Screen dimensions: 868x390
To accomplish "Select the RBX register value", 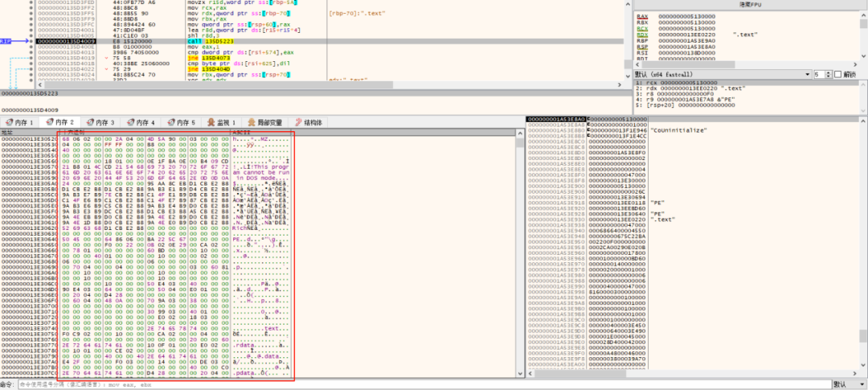I will (686, 23).
